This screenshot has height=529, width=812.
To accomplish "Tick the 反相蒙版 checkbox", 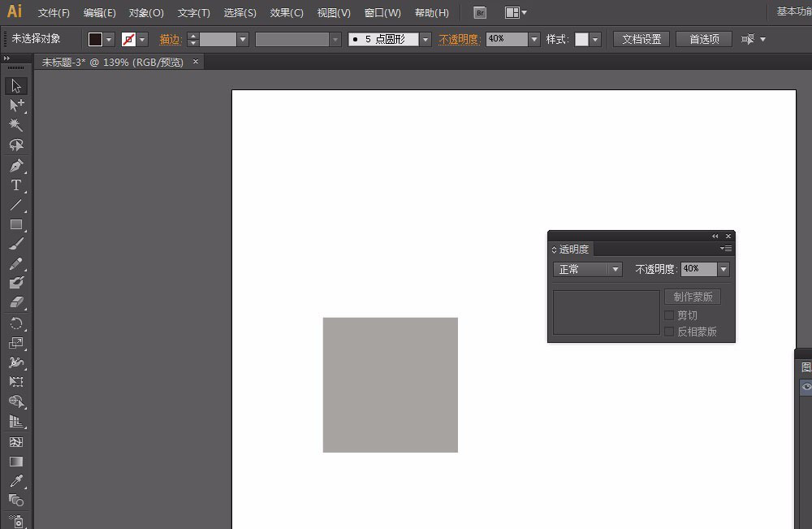I will click(669, 332).
